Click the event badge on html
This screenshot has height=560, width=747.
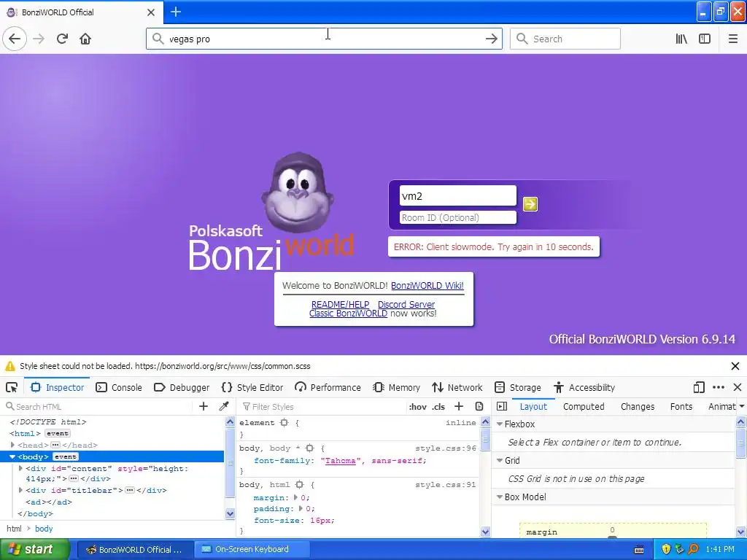tap(57, 433)
